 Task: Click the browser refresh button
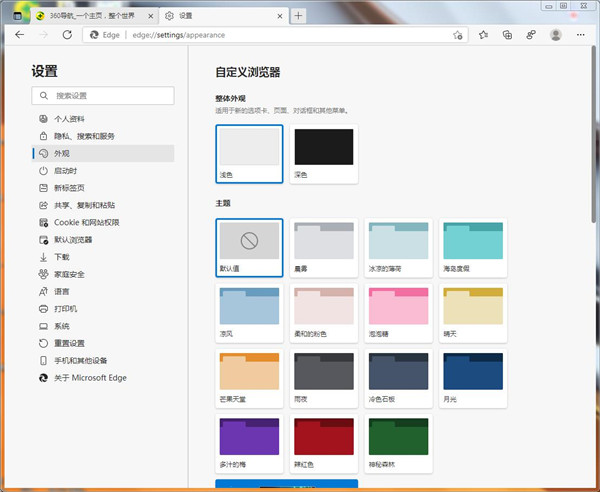click(67, 34)
